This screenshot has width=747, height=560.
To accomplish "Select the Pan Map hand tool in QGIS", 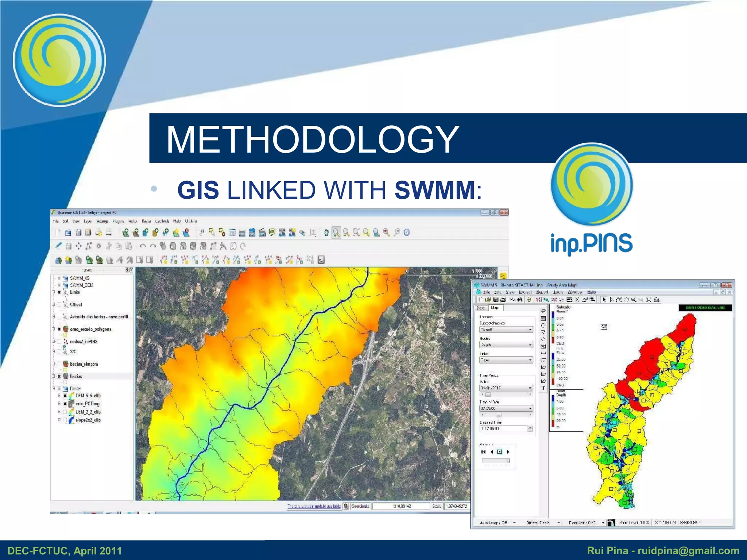I will (x=326, y=233).
